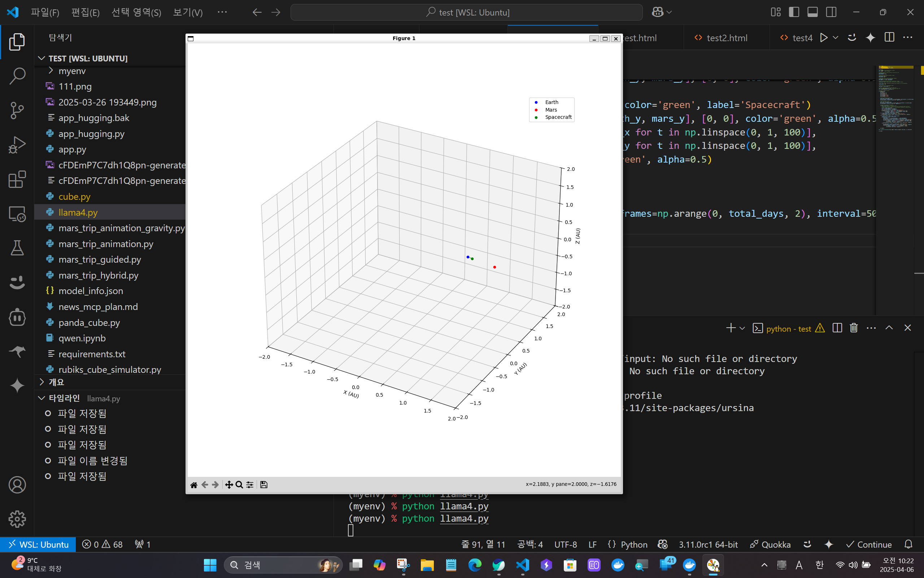Kill terminal with trash icon
Viewport: 924px width, 578px height.
[x=854, y=328]
